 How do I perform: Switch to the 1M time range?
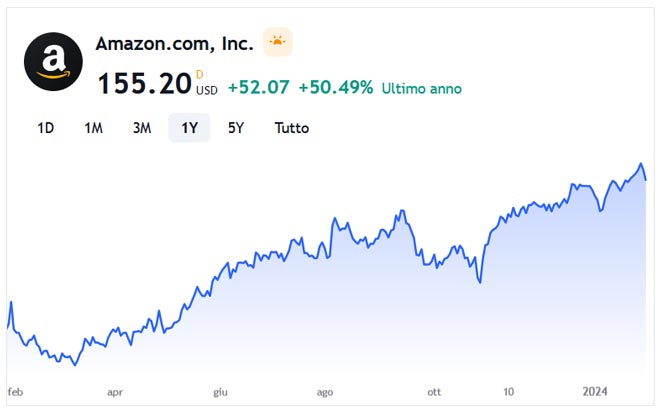[93, 128]
